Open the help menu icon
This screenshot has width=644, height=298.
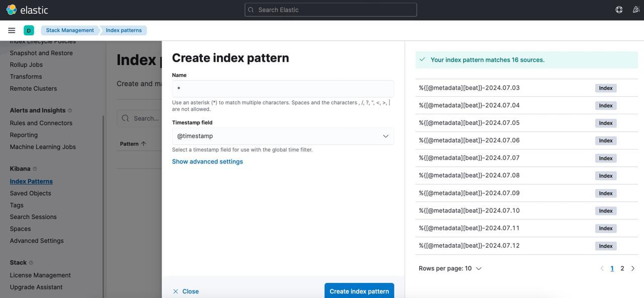tap(619, 10)
